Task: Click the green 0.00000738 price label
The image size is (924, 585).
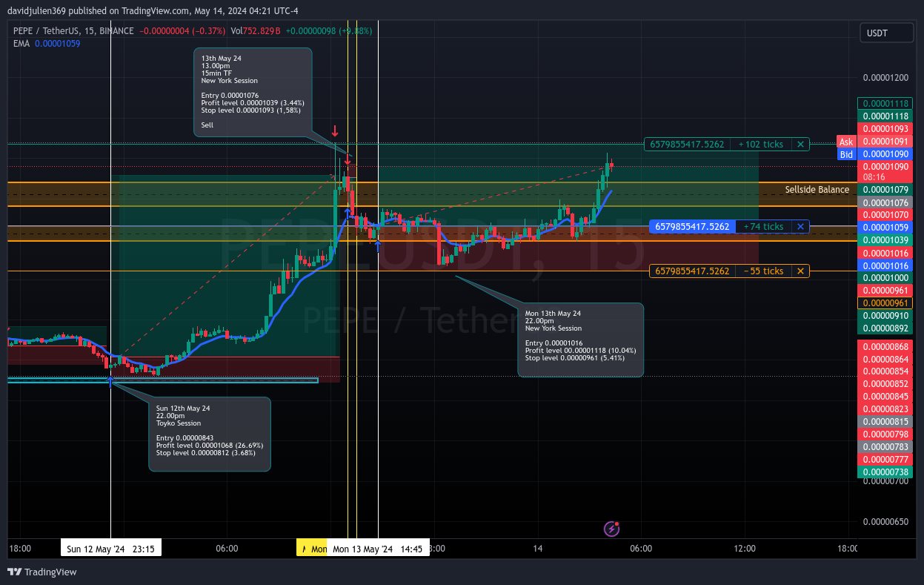Action: point(885,472)
